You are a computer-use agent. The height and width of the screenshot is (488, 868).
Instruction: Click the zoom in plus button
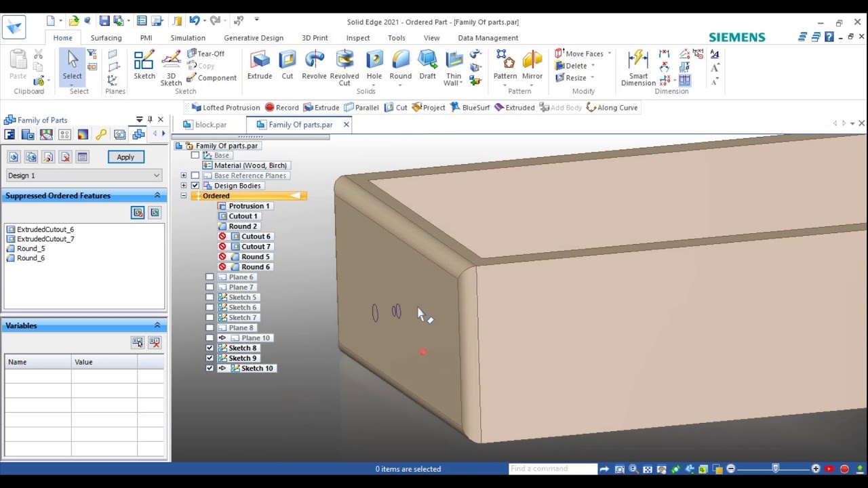click(816, 469)
